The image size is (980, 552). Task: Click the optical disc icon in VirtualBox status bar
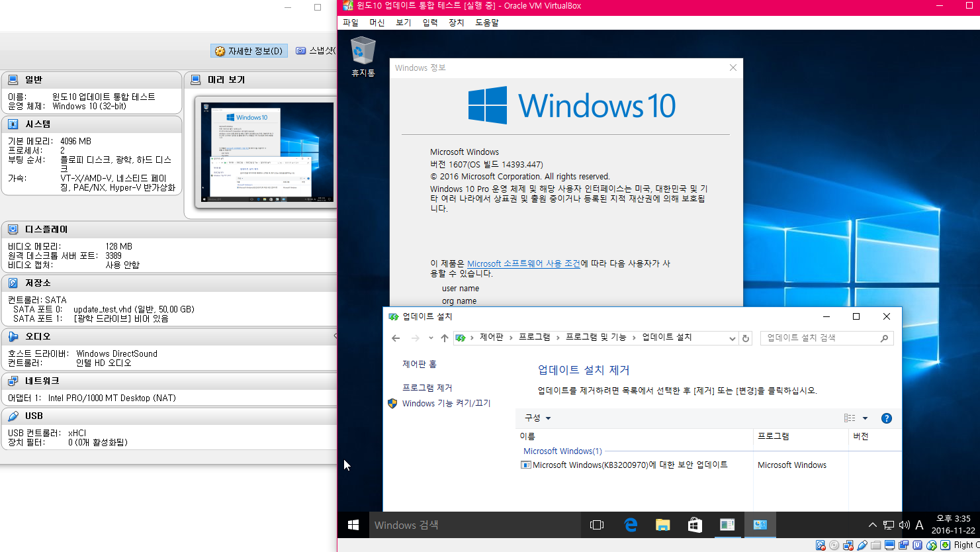point(834,545)
